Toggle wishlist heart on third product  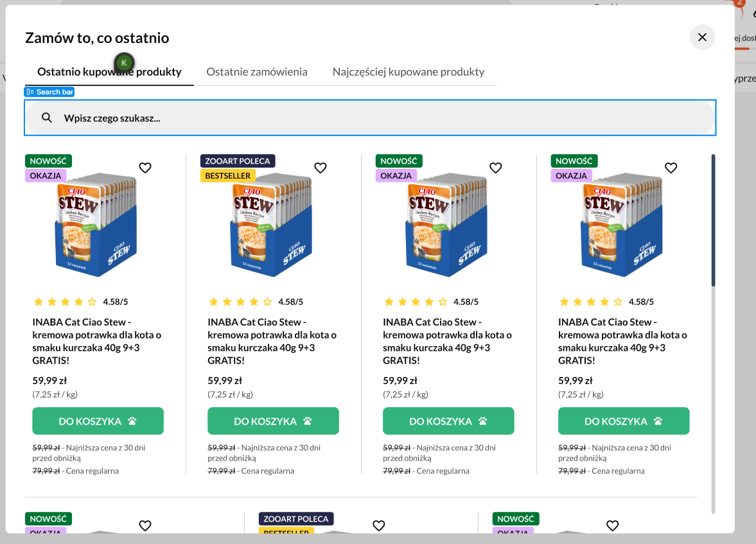coord(496,168)
